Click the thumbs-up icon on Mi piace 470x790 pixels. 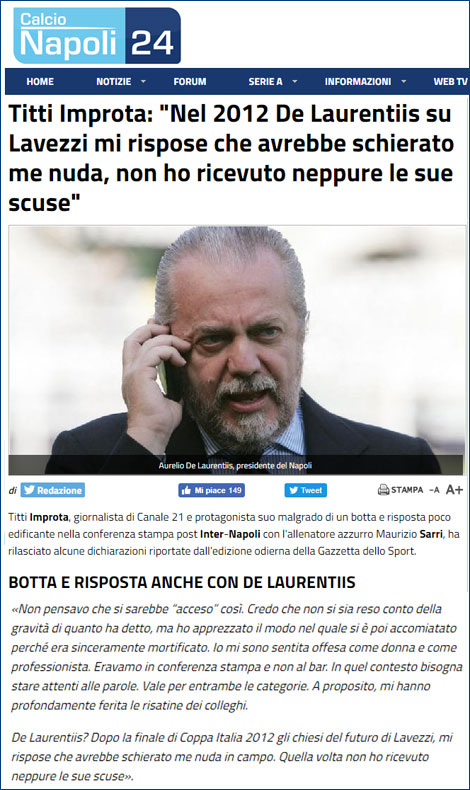coord(186,490)
